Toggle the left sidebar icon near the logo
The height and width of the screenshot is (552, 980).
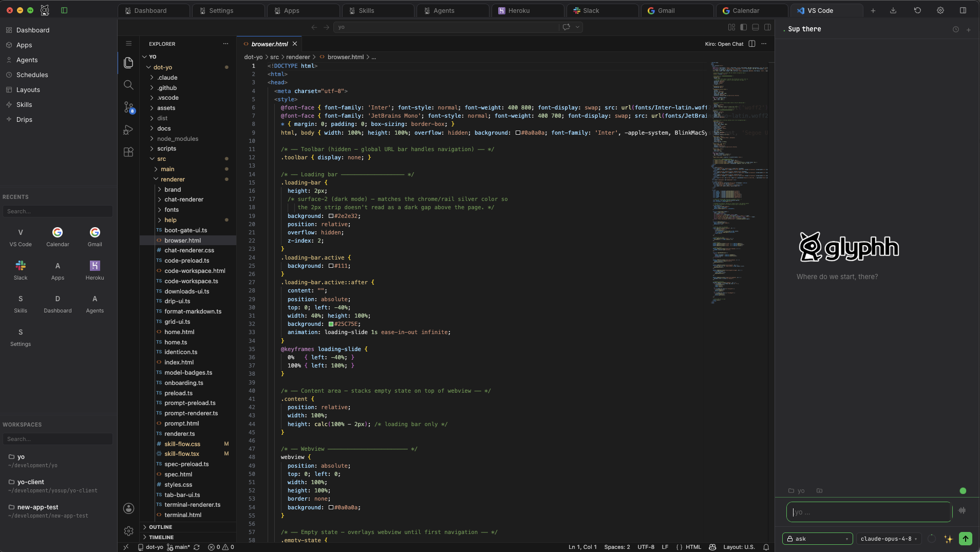(64, 10)
